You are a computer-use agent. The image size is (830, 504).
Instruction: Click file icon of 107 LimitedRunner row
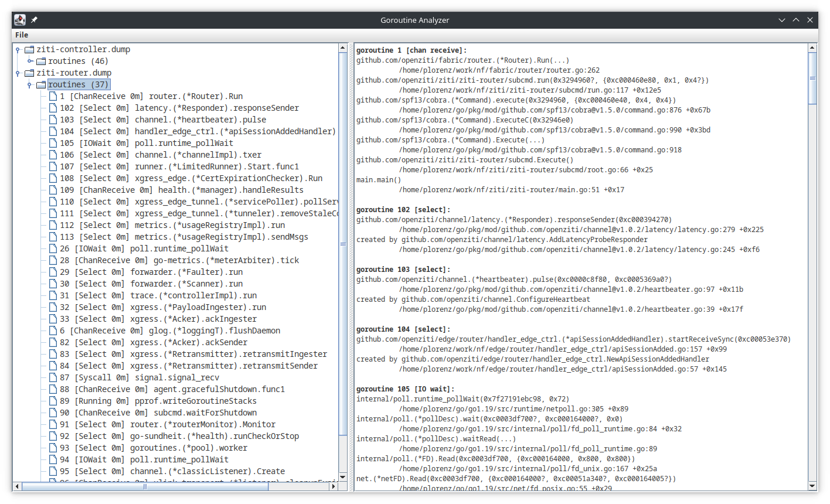pyautogui.click(x=53, y=166)
